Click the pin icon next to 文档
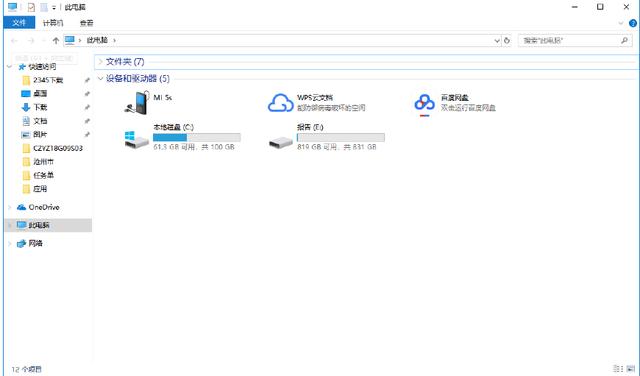640x376 pixels. tap(87, 121)
